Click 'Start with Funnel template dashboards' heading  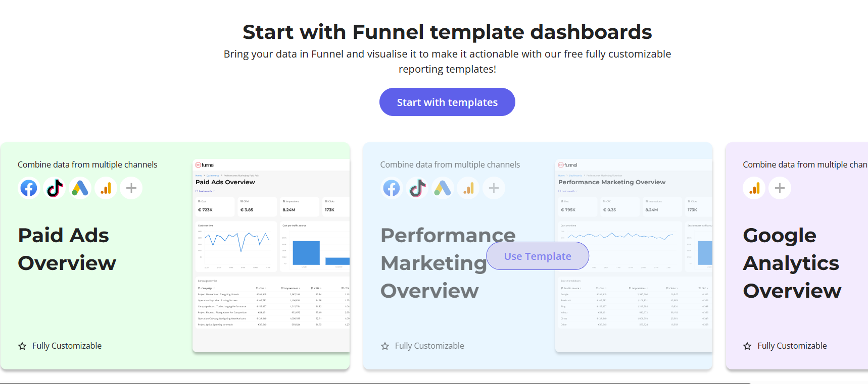(x=447, y=32)
